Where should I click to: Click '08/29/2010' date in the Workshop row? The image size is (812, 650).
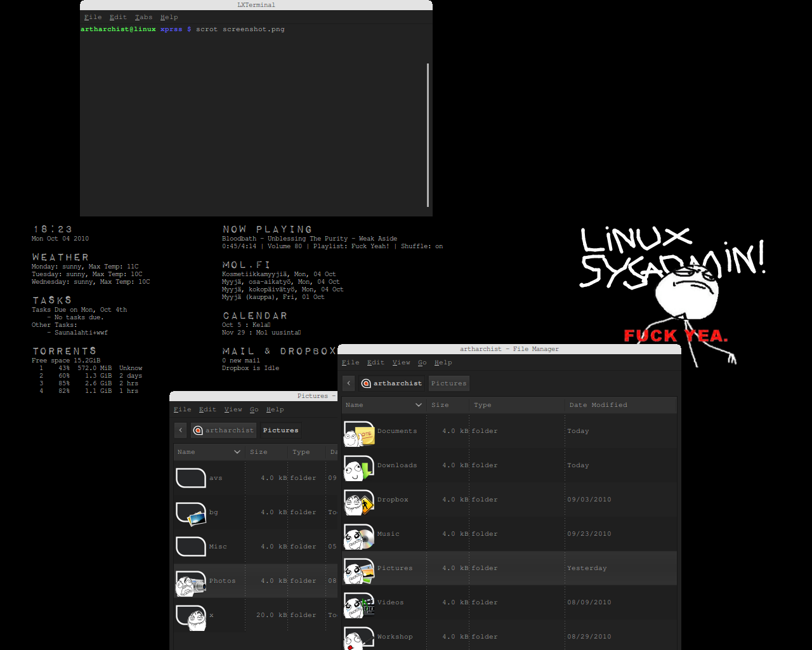[589, 637]
